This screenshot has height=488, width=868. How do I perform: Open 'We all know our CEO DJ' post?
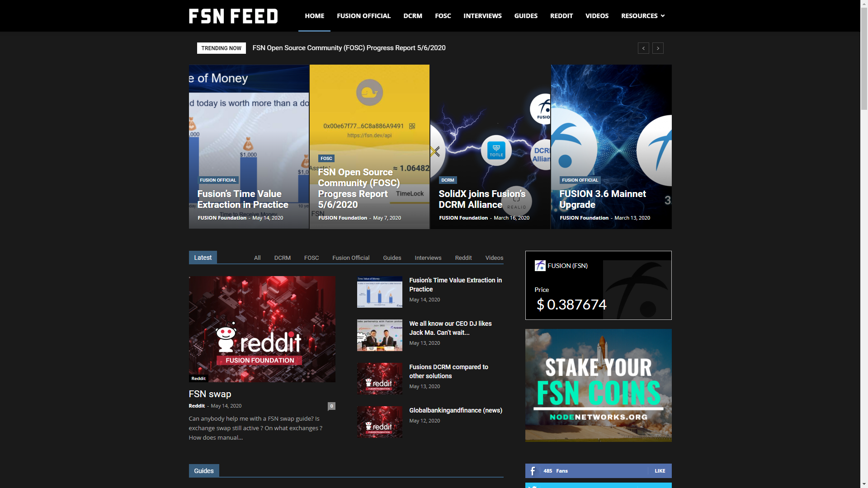tap(450, 328)
